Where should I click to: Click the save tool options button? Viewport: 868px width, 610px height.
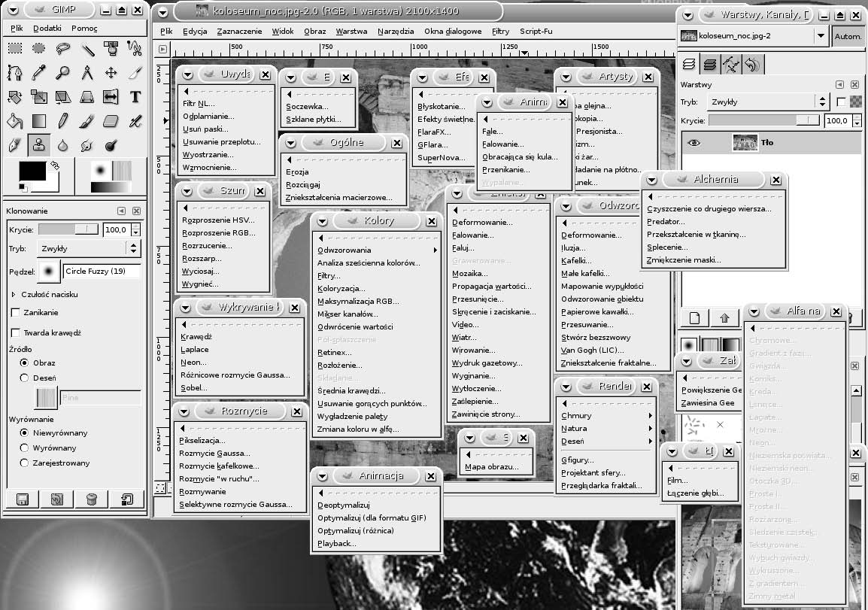click(x=23, y=499)
